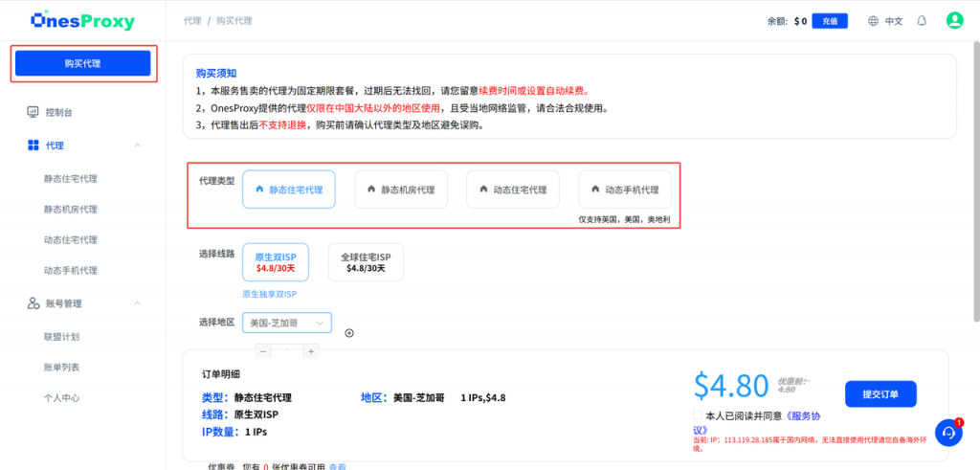Collapse the 代理 sidebar section
980x470 pixels.
point(137,145)
